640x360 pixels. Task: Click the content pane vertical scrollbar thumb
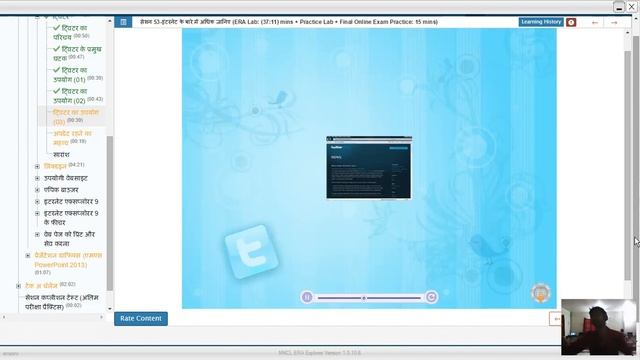tap(628, 166)
